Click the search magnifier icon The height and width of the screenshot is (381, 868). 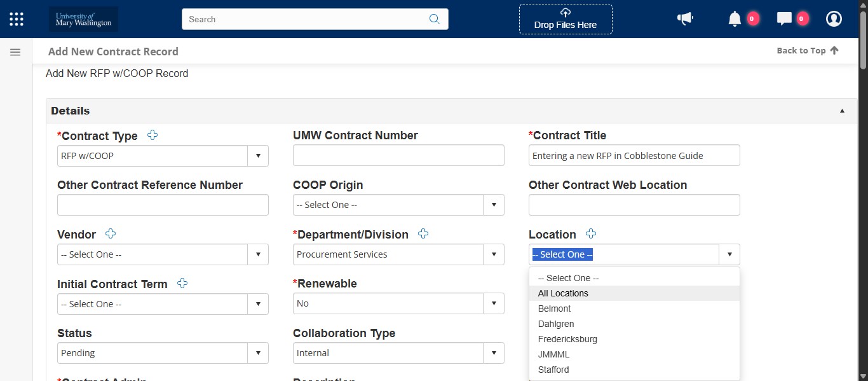point(435,19)
